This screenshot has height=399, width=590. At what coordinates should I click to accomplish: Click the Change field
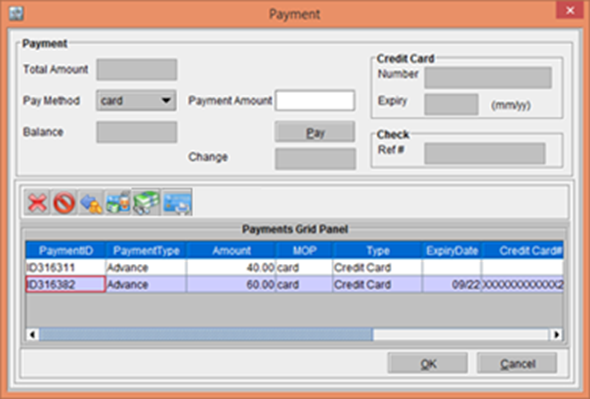pyautogui.click(x=315, y=159)
